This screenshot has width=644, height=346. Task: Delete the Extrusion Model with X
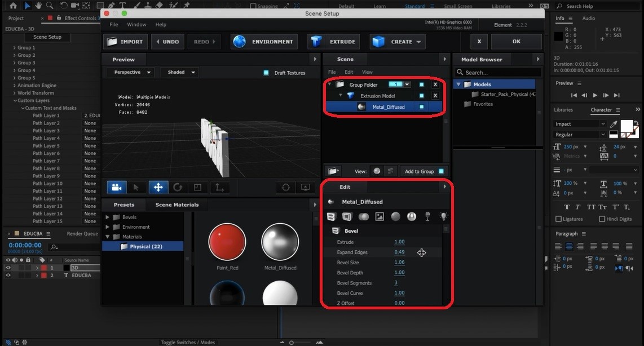tap(435, 96)
